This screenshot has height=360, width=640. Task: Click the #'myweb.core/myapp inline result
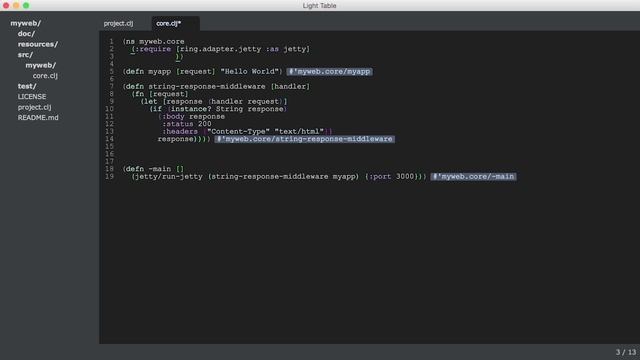tap(329, 71)
